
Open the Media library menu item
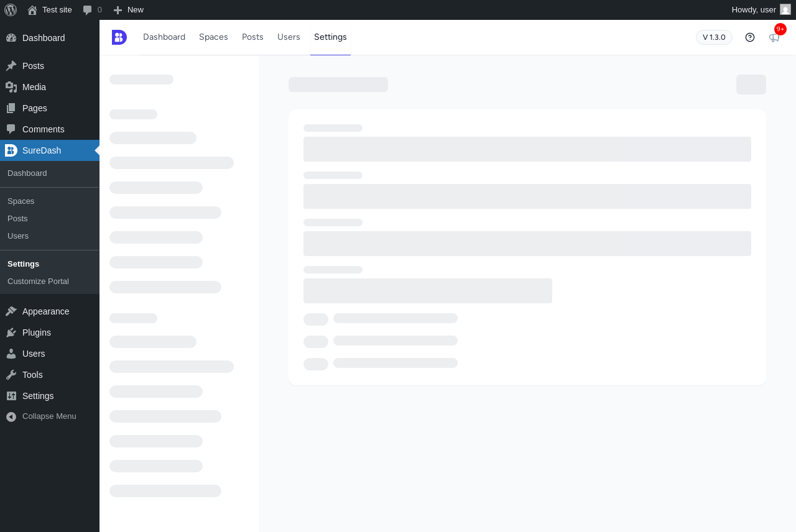(50, 87)
